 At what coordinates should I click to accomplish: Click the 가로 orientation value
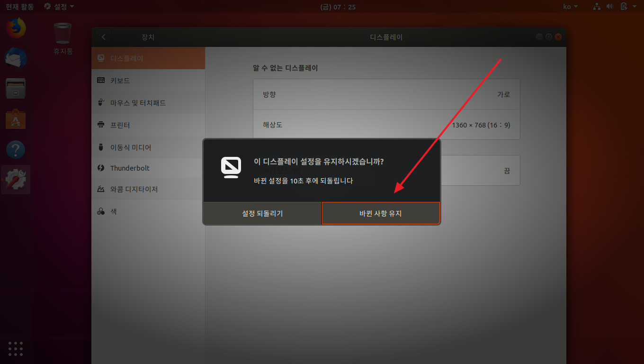(503, 94)
